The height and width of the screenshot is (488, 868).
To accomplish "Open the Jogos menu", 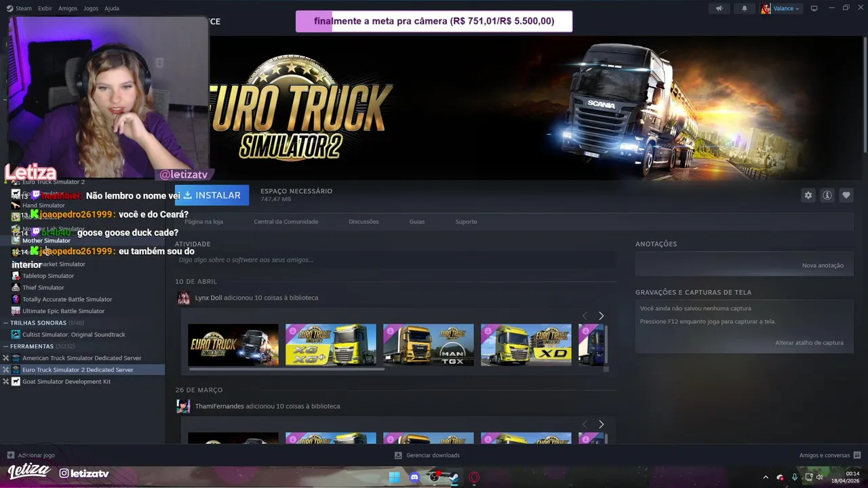I will coord(91,8).
